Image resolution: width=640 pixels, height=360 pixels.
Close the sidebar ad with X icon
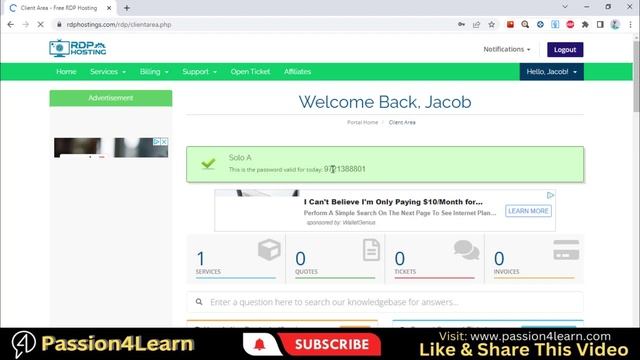pyautogui.click(x=164, y=141)
